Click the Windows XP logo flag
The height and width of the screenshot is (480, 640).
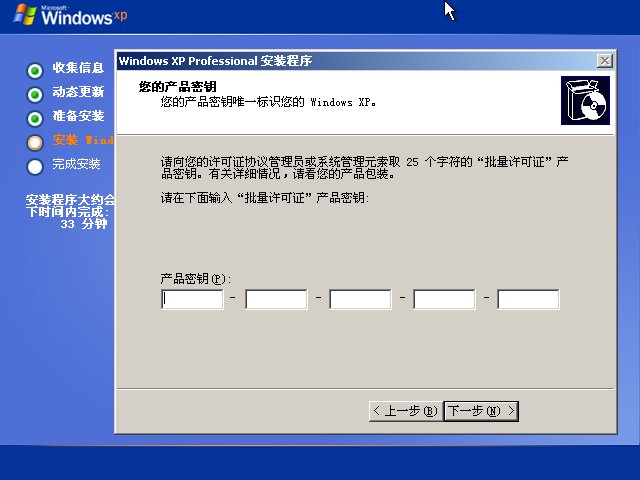coord(25,15)
